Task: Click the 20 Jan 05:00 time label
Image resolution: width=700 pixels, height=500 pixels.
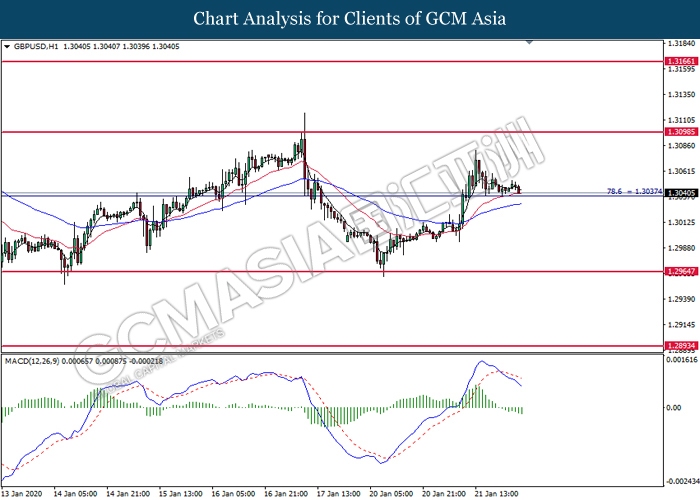Action: click(392, 493)
